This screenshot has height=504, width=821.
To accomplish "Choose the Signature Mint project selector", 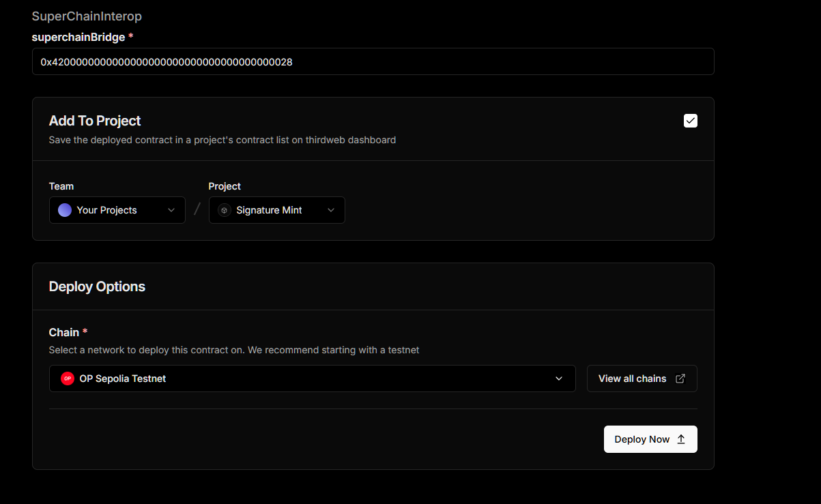I will pos(269,210).
